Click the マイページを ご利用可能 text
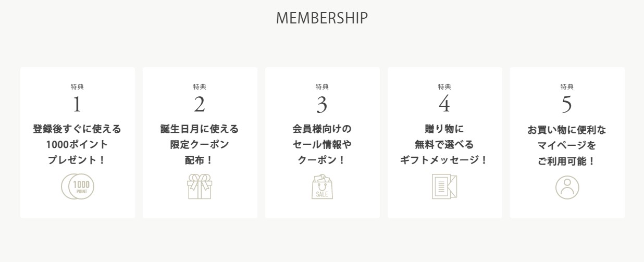This screenshot has width=644, height=262. [567, 153]
